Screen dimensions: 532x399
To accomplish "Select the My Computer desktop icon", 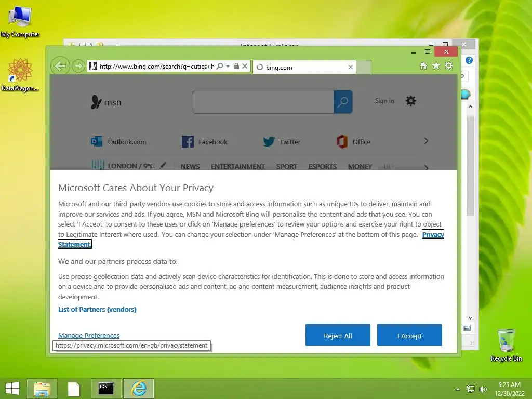I will click(x=20, y=21).
